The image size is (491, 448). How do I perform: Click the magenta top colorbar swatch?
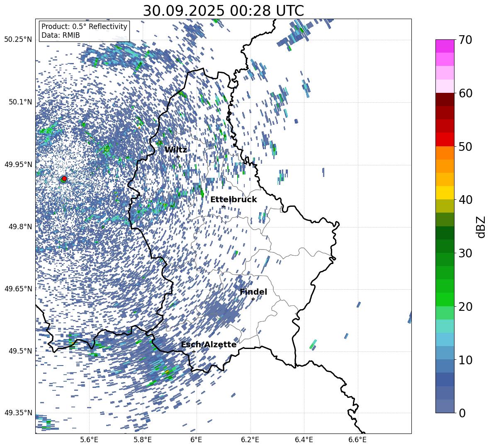pos(445,46)
